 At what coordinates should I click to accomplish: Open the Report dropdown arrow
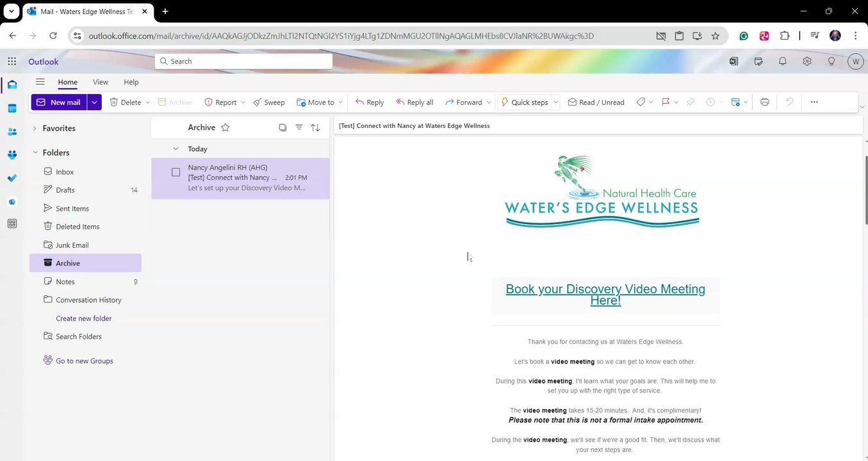click(x=243, y=102)
